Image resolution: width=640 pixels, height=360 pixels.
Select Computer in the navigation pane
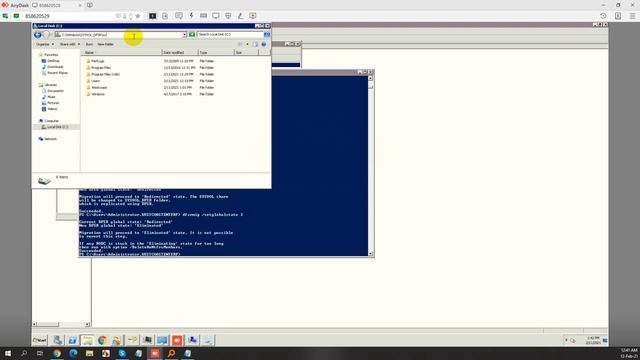click(x=51, y=121)
